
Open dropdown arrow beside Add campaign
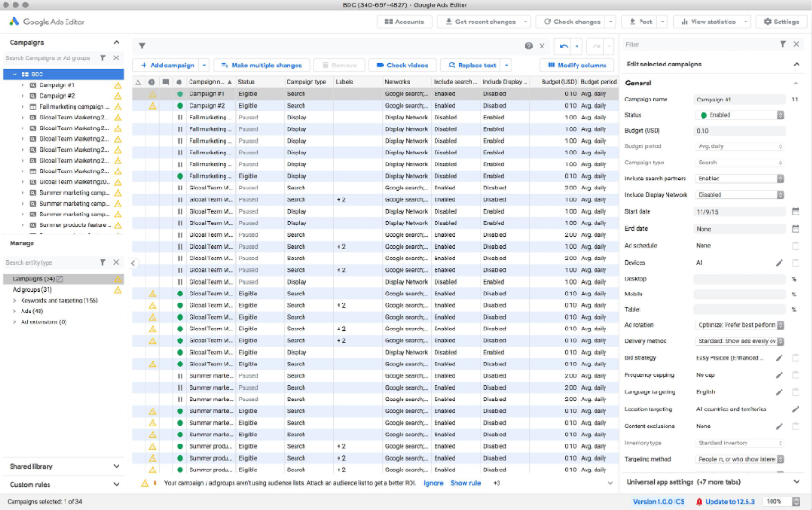pos(204,66)
